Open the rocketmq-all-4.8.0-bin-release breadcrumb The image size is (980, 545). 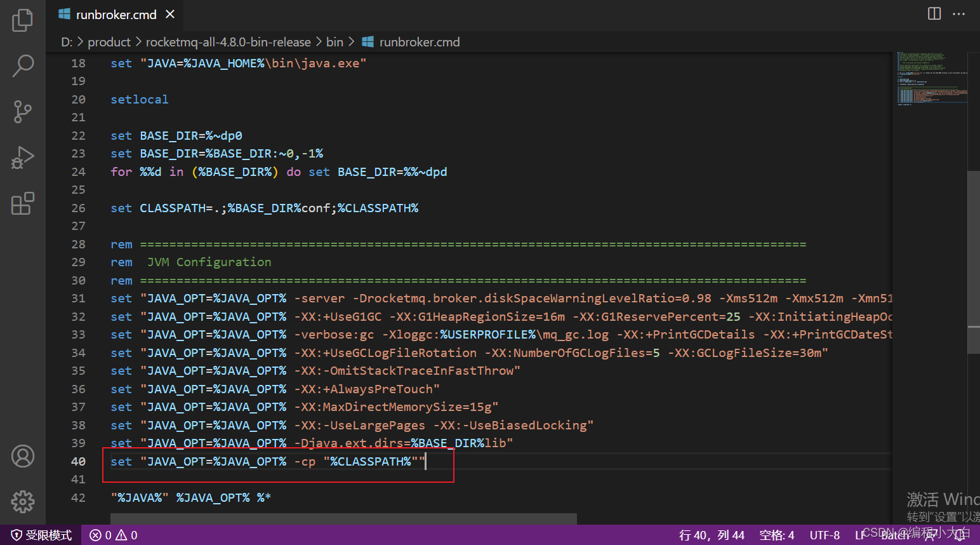coord(228,42)
